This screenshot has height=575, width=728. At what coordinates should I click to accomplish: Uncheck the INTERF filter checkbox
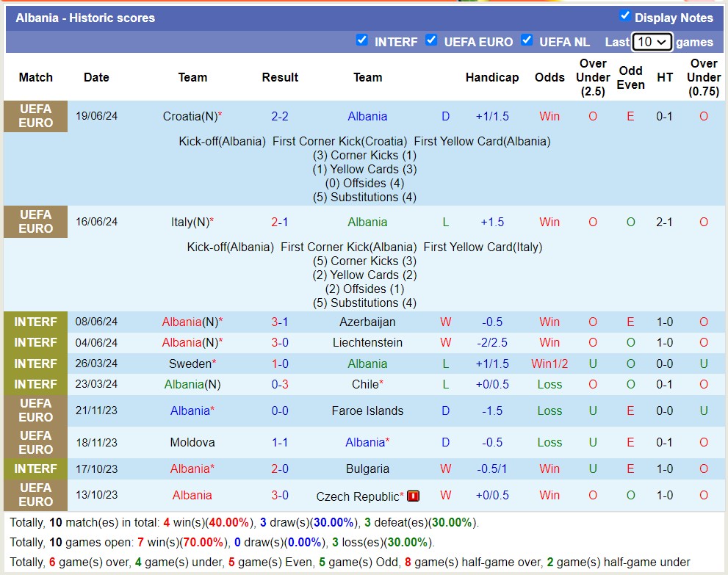pyautogui.click(x=361, y=40)
